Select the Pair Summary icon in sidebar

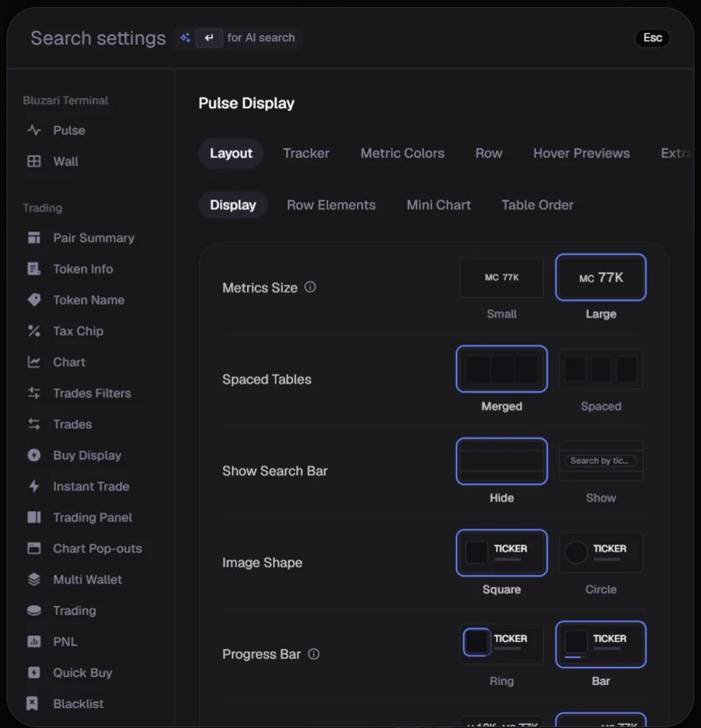click(34, 237)
